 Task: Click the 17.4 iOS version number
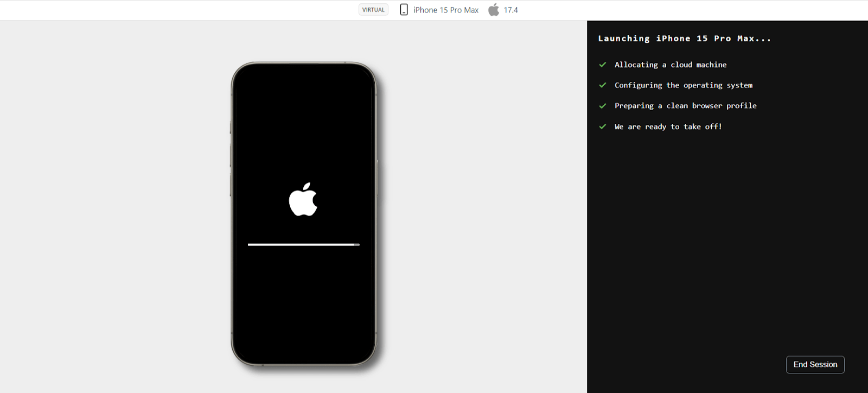tap(511, 10)
